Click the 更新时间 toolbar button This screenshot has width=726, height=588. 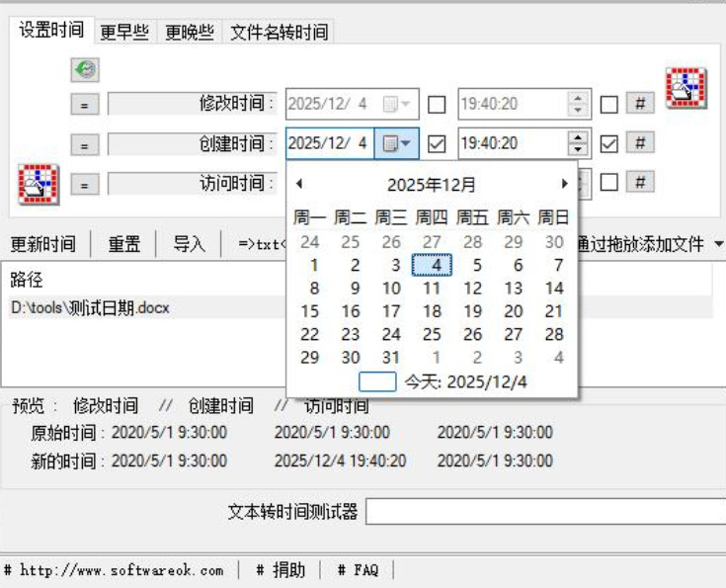coord(43,244)
